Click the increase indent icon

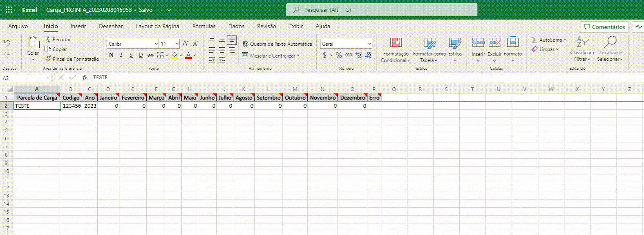point(222,60)
